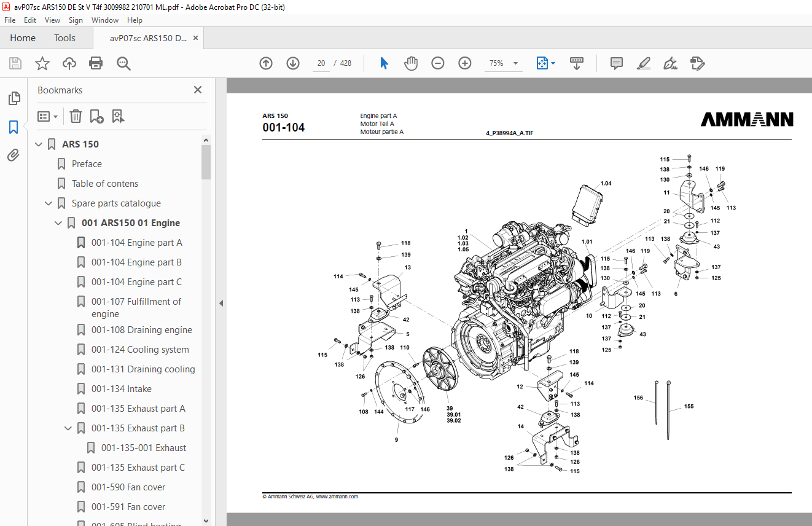
Task: Activate the Hand pan tool
Action: pos(411,63)
